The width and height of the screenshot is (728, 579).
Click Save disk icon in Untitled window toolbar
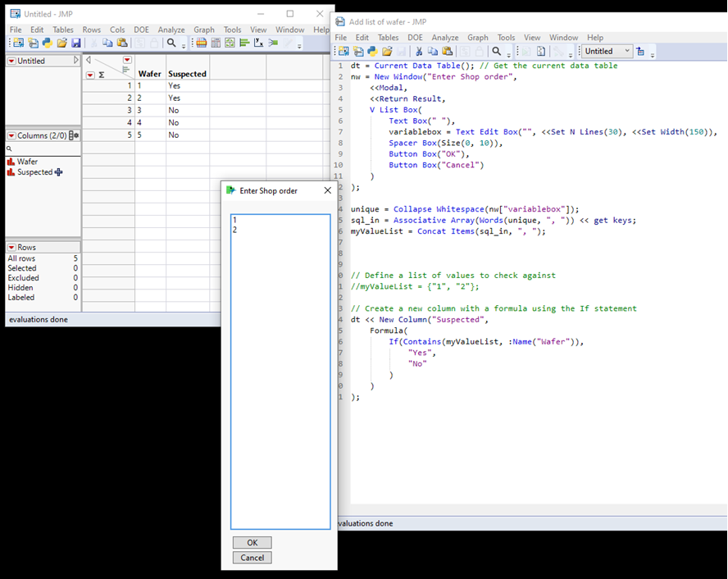[76, 43]
